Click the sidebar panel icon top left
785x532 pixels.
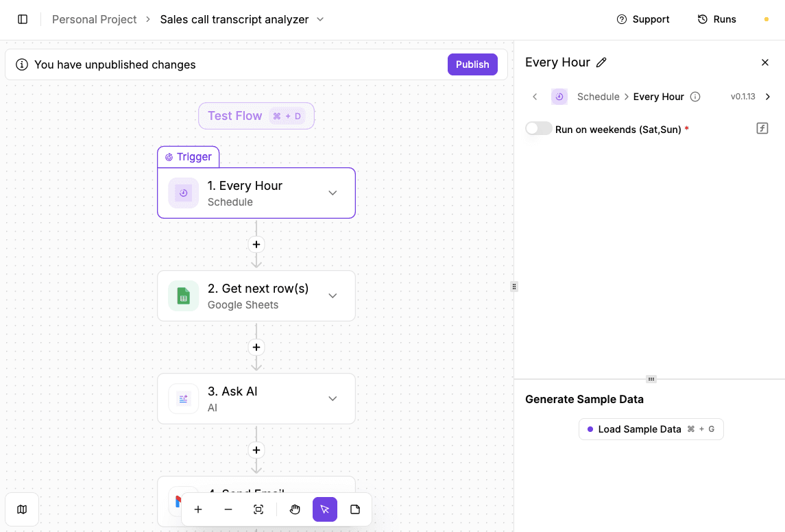(23, 19)
